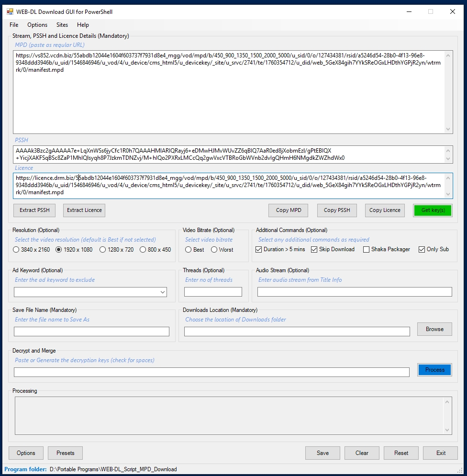The height and width of the screenshot is (476, 467).
Task: Click the Extract PSSH button
Action: (34, 210)
